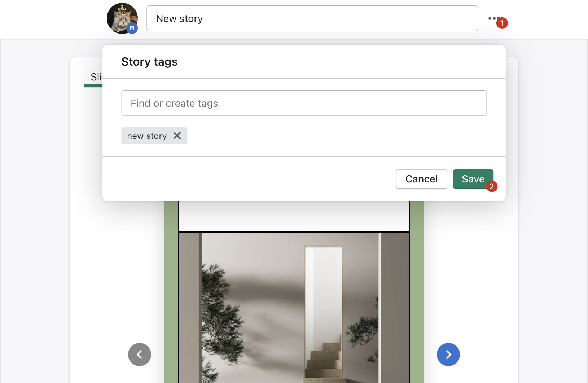Viewport: 588px width, 383px height.
Task: Select the staircase slide preview image
Action: tap(294, 307)
